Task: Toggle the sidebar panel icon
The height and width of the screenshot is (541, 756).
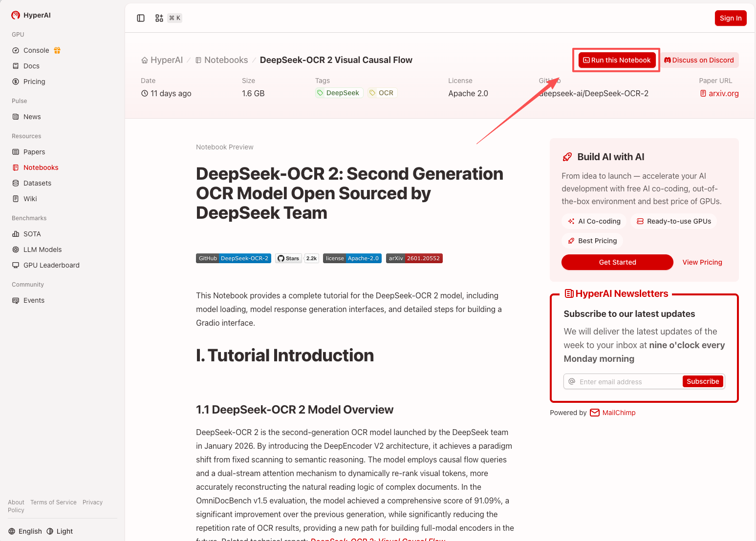Action: point(141,18)
